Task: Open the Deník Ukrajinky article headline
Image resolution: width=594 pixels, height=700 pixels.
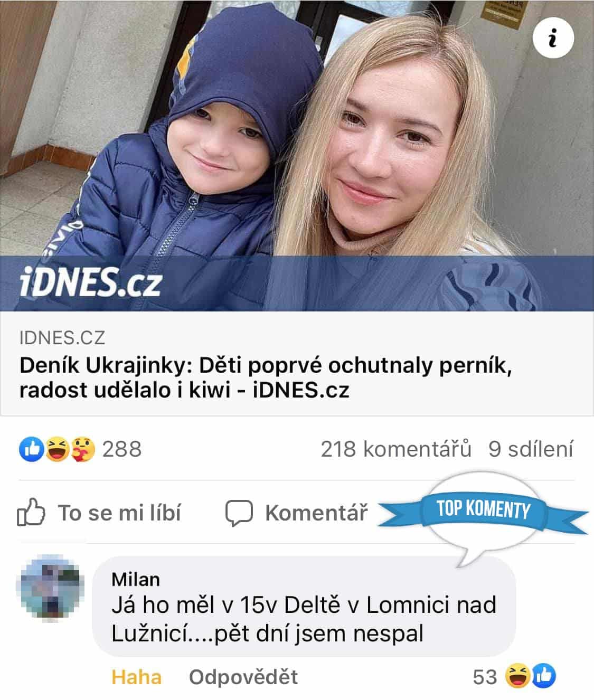Action: click(266, 377)
